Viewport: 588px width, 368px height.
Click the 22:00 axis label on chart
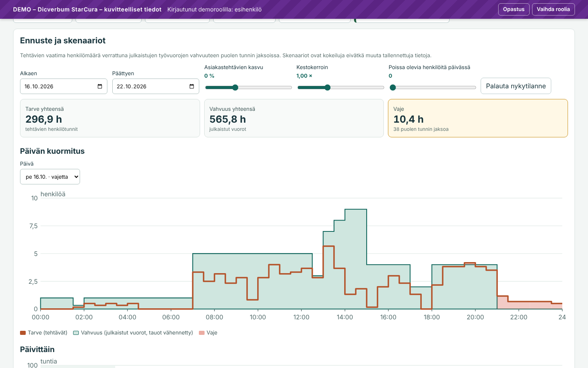519,317
